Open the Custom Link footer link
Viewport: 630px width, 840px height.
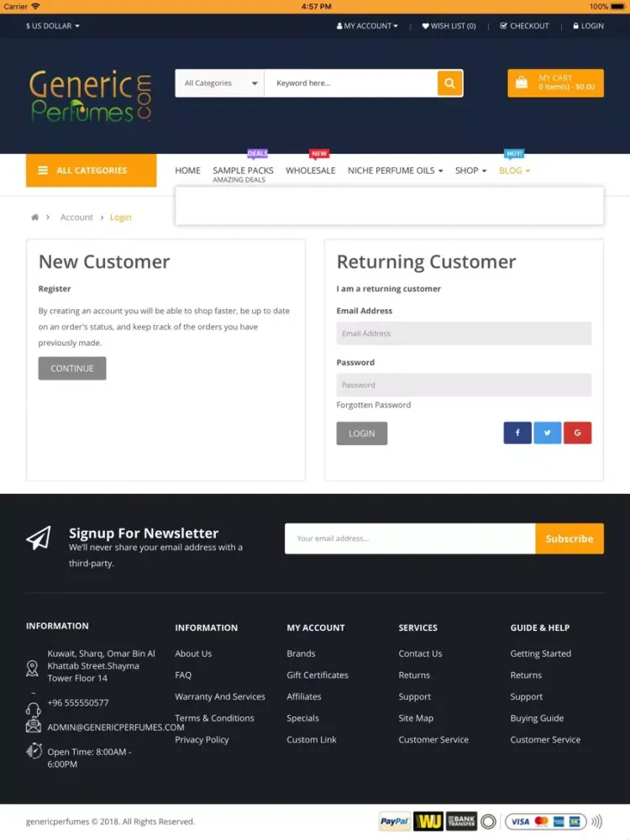(312, 739)
